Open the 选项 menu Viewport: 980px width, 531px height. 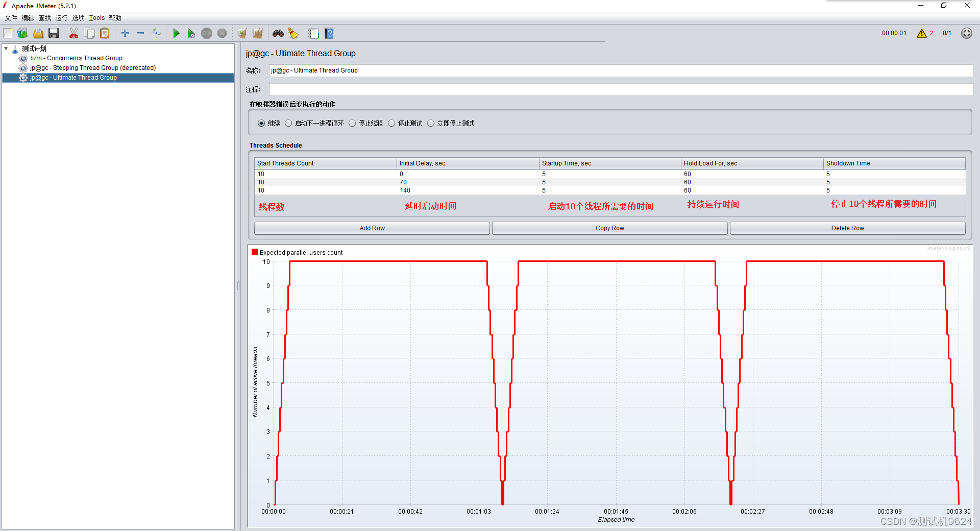coord(78,18)
